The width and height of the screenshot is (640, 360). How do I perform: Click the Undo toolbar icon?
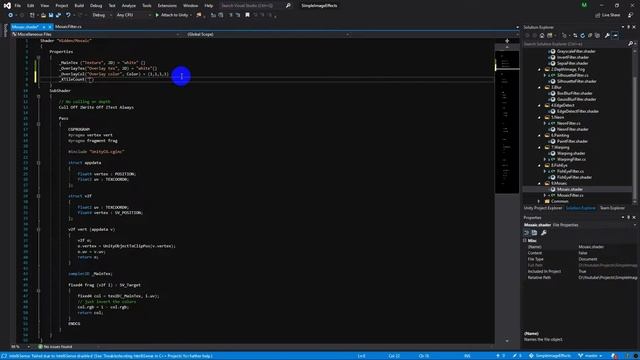pos(68,15)
